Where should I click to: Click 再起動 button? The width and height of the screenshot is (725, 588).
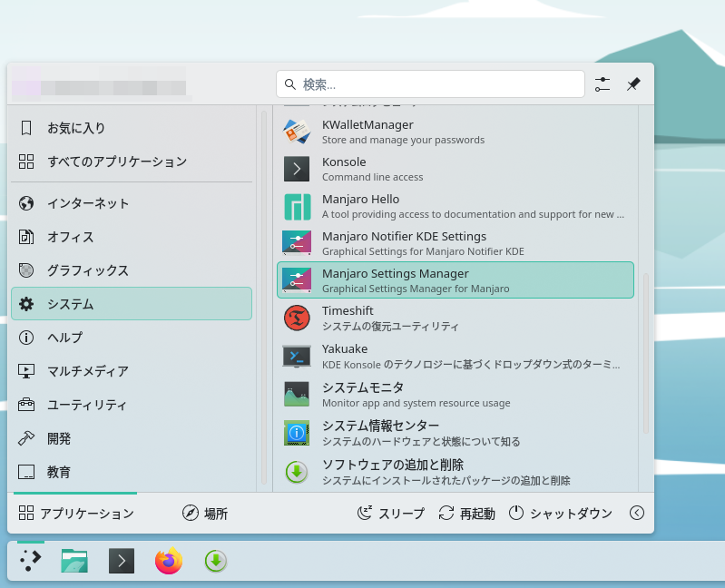coord(466,514)
